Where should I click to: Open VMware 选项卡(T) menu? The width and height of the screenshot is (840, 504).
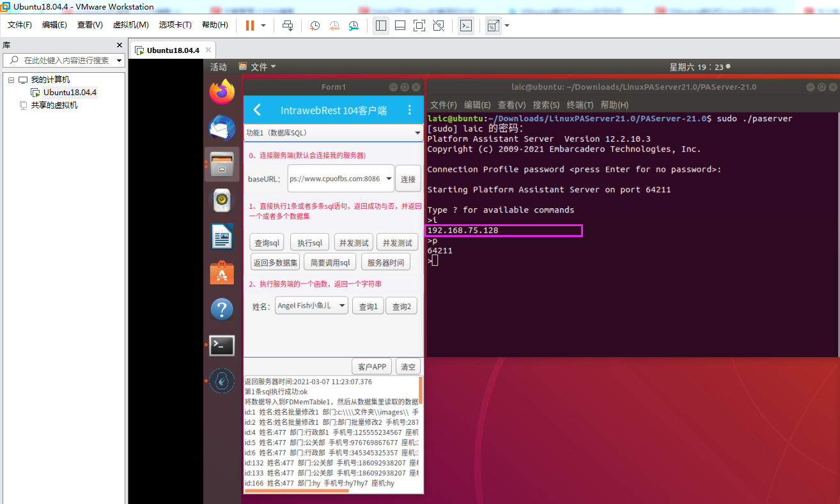tap(175, 25)
